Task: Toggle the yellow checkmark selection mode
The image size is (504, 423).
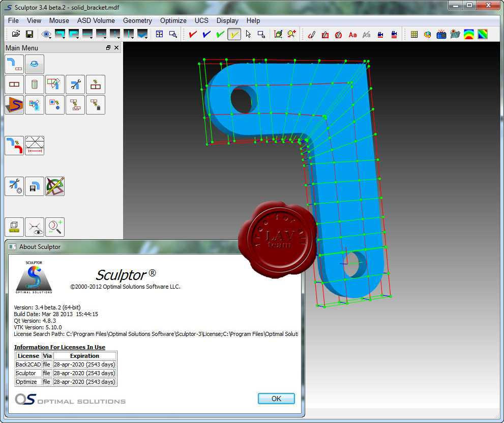Action: [234, 34]
